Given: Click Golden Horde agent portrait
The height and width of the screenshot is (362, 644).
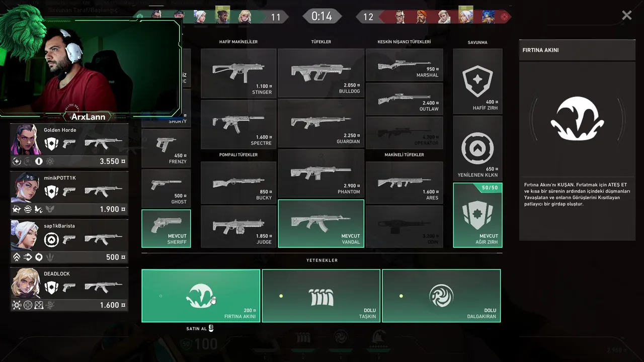Looking at the screenshot, I should pyautogui.click(x=26, y=140).
